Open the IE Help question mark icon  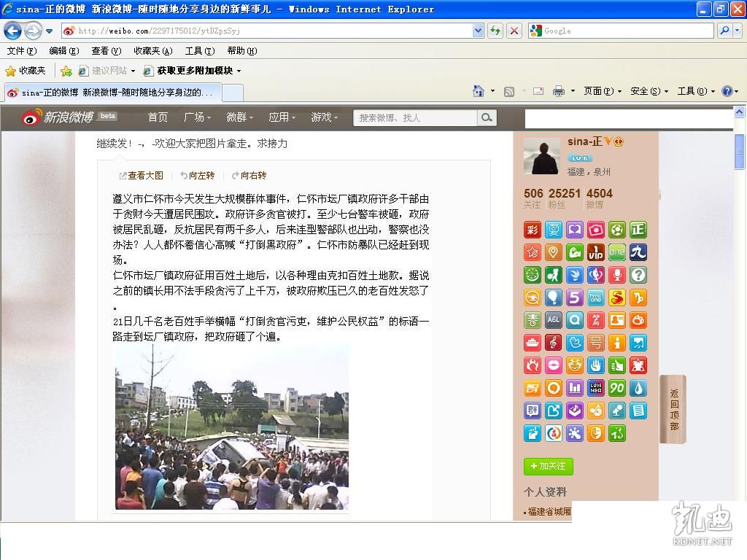pos(727,91)
